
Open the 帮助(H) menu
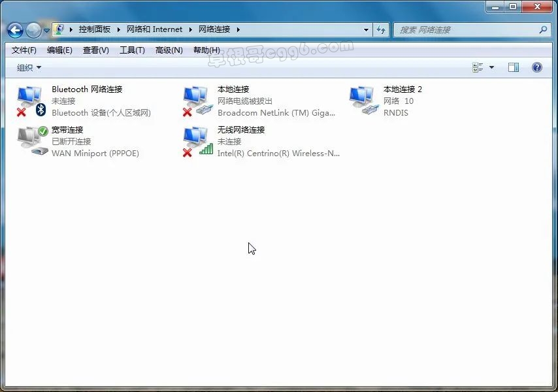tap(206, 50)
